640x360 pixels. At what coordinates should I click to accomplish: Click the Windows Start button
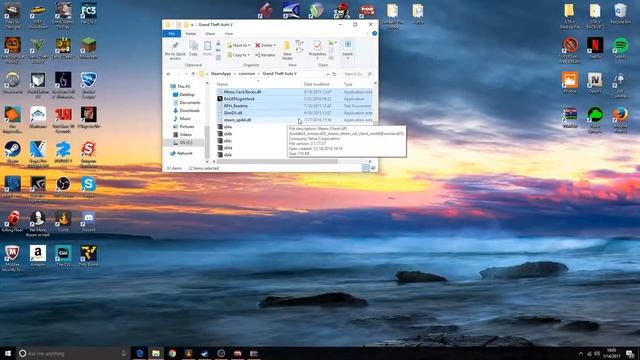pos(8,353)
